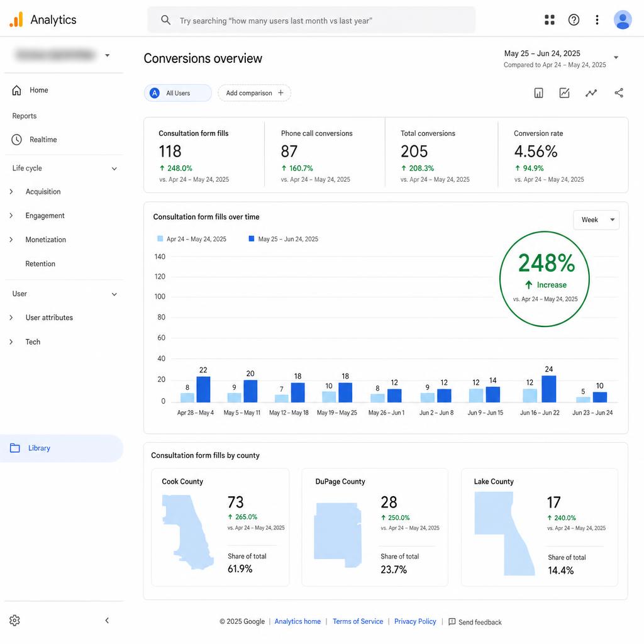Image resolution: width=644 pixels, height=644 pixels.
Task: Expand the Tech menu arrow
Action: pos(11,341)
